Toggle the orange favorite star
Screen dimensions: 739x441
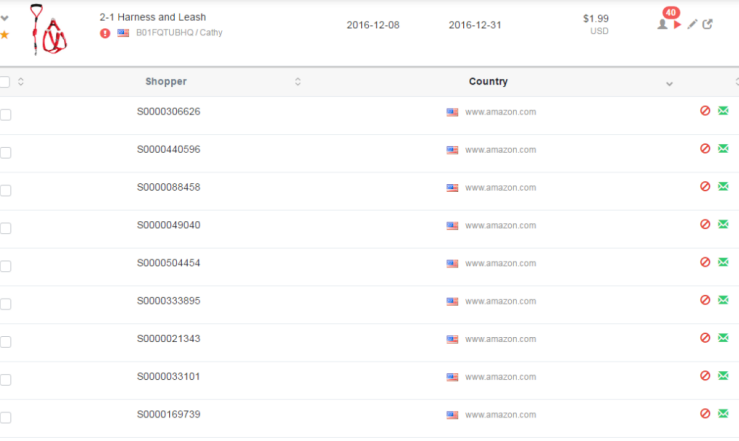(5, 34)
